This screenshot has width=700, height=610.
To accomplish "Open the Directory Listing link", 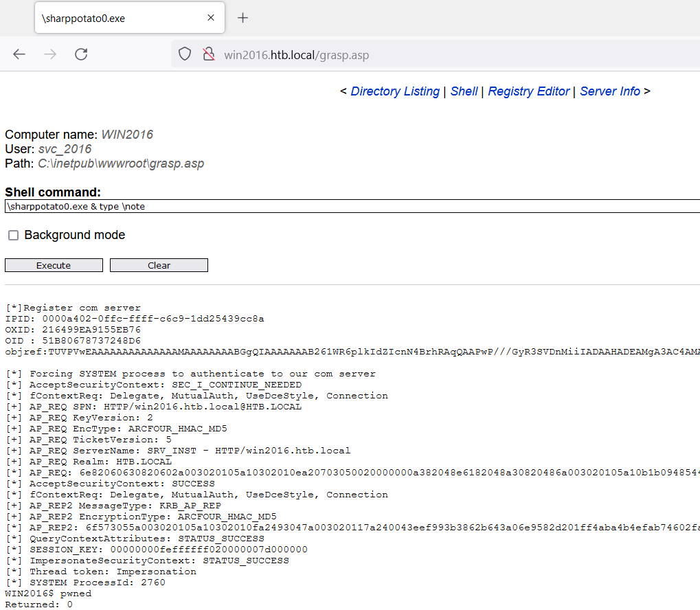I will coord(395,91).
